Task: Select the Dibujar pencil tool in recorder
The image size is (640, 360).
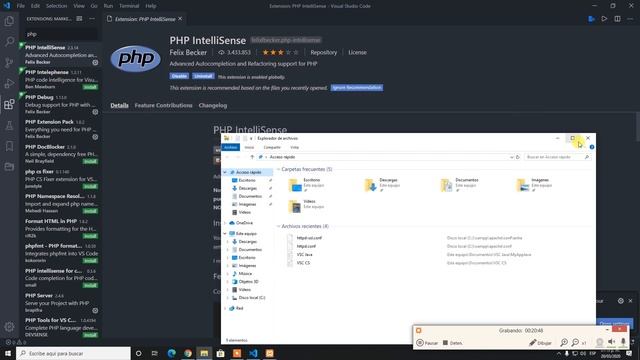Action: pyautogui.click(x=540, y=343)
